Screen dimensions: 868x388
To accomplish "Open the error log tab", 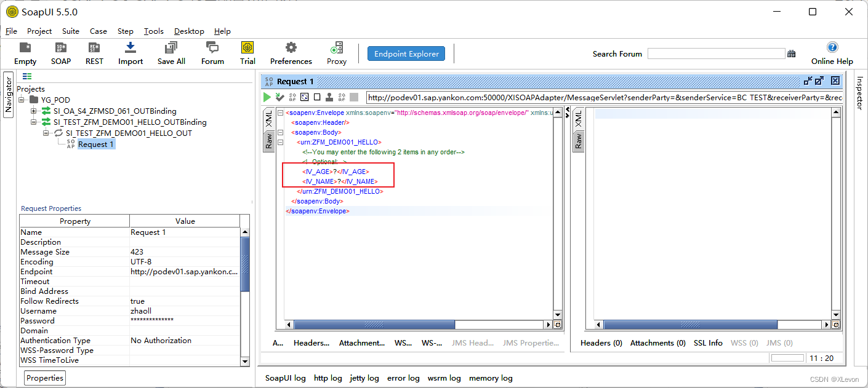I will click(403, 378).
